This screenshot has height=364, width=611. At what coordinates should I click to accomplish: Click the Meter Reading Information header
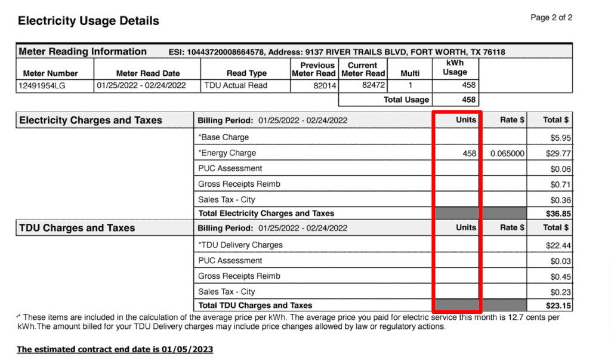82,52
